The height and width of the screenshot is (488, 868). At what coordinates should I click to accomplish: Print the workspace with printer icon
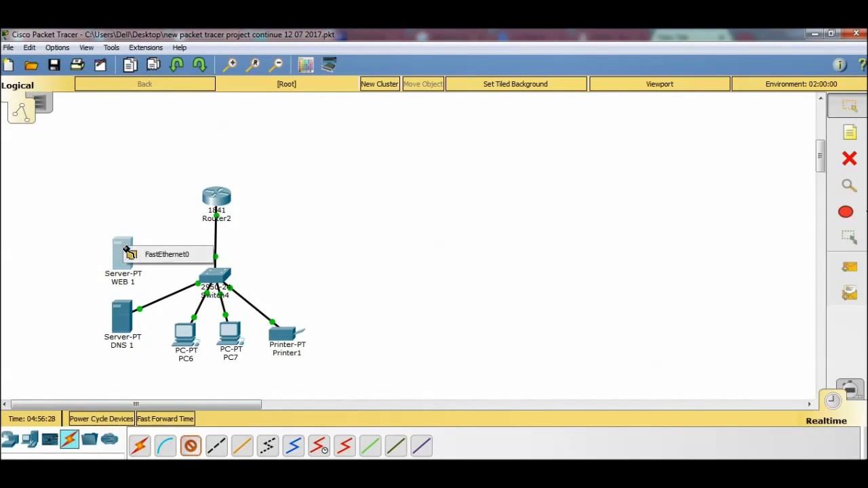point(77,65)
